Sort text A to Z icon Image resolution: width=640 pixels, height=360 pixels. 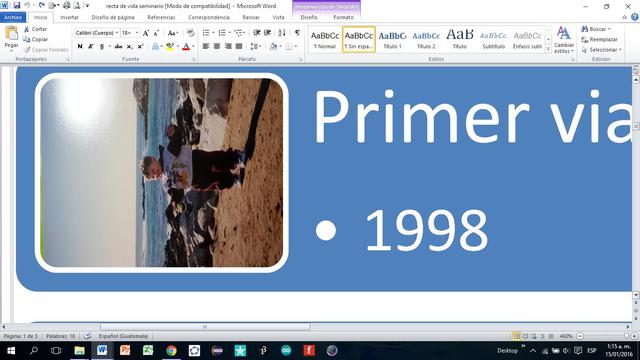coord(282,33)
